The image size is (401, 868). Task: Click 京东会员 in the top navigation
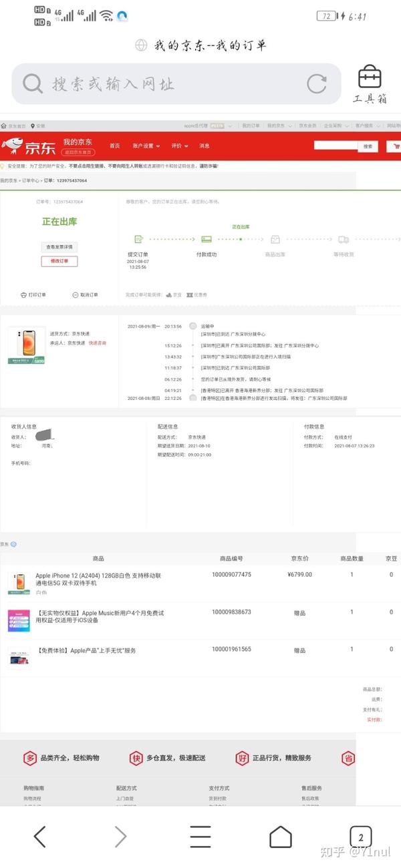[x=308, y=126]
